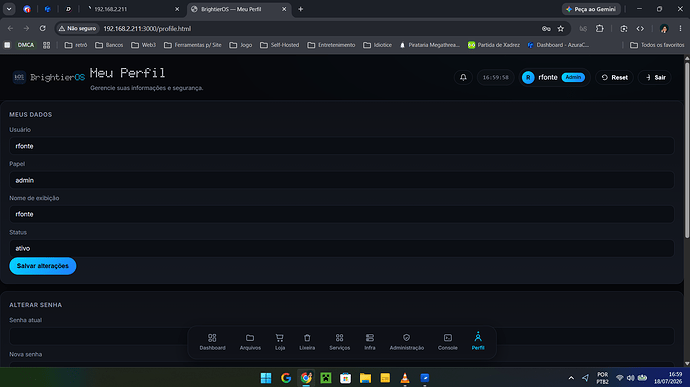Show hidden system tray icons chevron
Viewport: 690px width, 387px height.
pos(571,378)
